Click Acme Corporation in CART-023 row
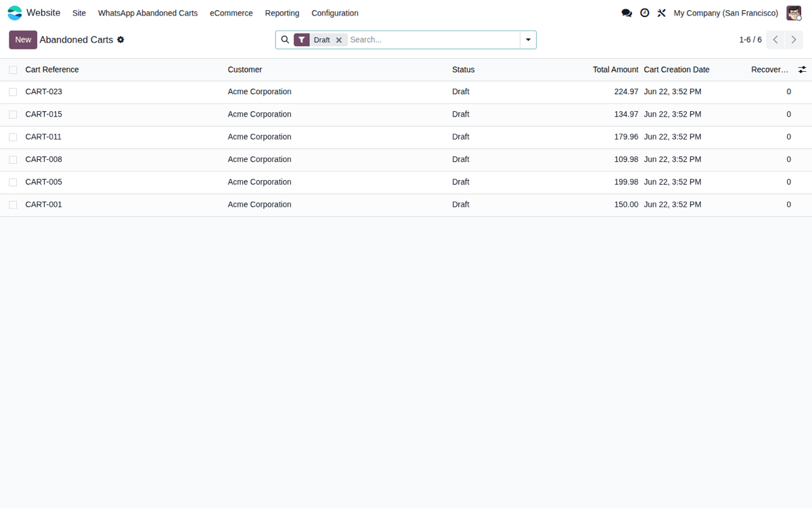 (259, 91)
